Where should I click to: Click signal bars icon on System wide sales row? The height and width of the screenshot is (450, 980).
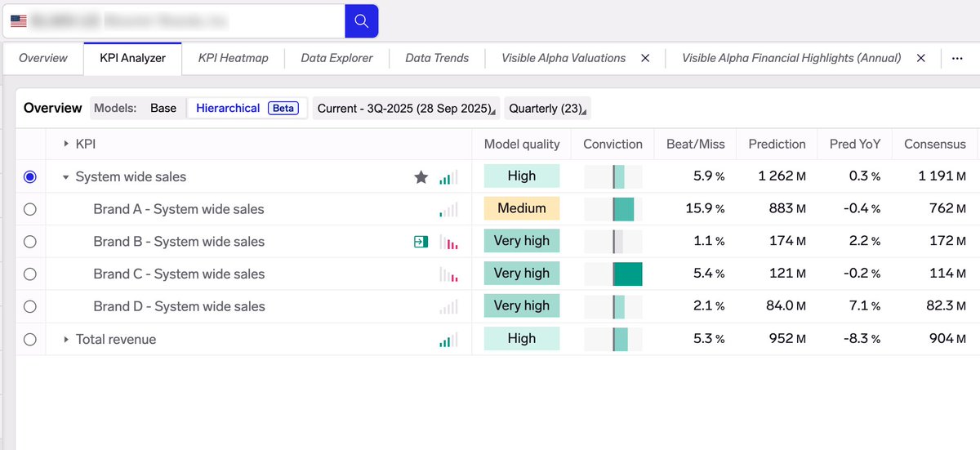coord(448,176)
